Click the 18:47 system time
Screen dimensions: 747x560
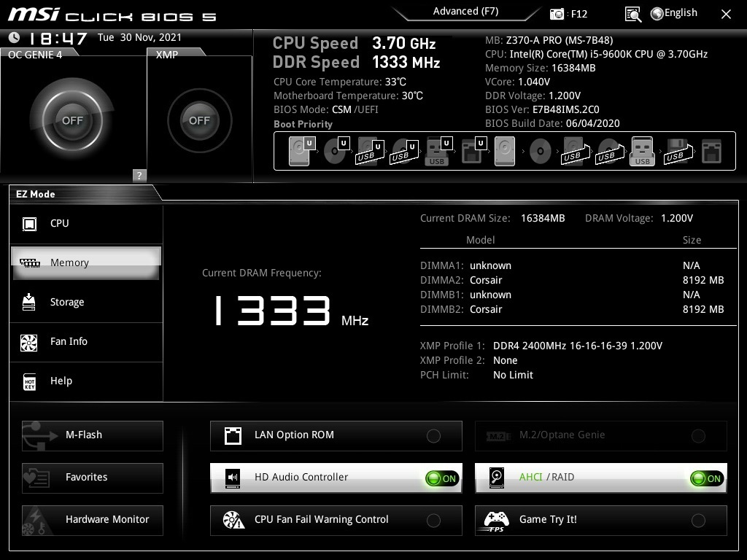point(58,39)
